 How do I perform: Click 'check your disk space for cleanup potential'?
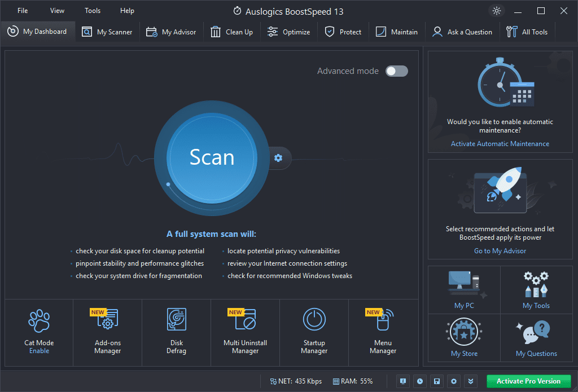click(140, 251)
